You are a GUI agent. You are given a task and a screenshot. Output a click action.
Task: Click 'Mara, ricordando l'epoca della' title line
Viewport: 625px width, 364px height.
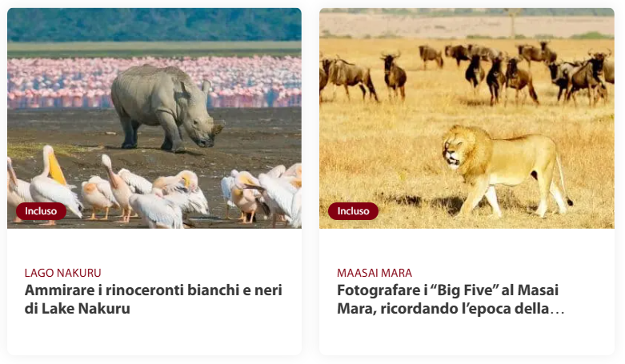pyautogui.click(x=443, y=309)
